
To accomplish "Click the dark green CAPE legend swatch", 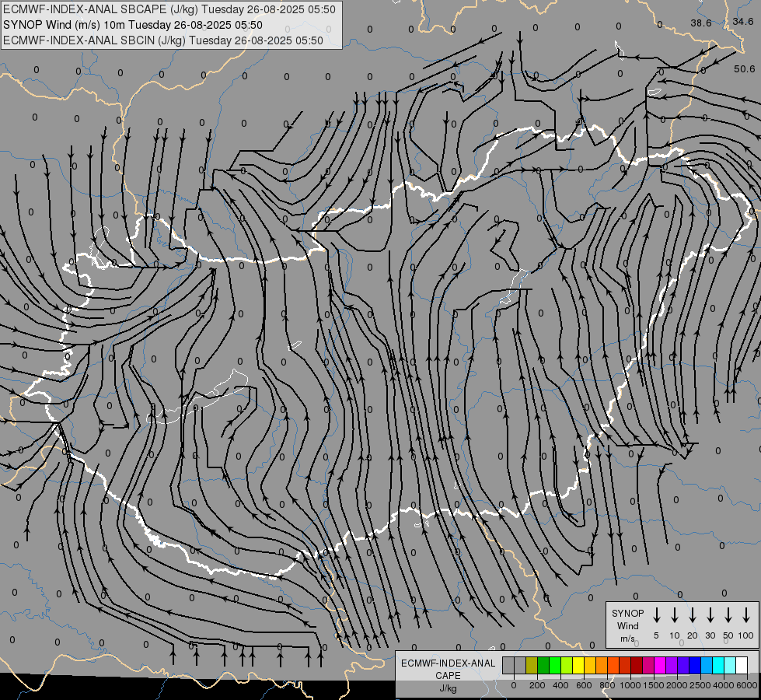I will click(543, 665).
